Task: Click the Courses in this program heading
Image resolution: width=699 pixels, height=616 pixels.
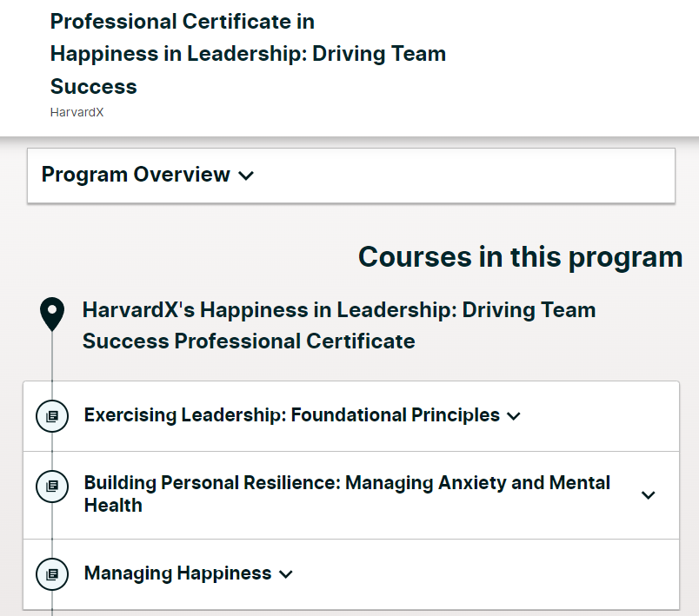Action: pos(519,256)
